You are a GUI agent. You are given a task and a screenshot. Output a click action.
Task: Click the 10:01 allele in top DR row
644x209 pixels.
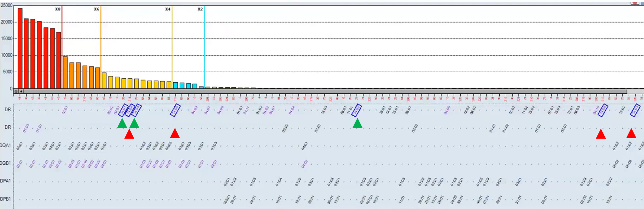(65, 110)
